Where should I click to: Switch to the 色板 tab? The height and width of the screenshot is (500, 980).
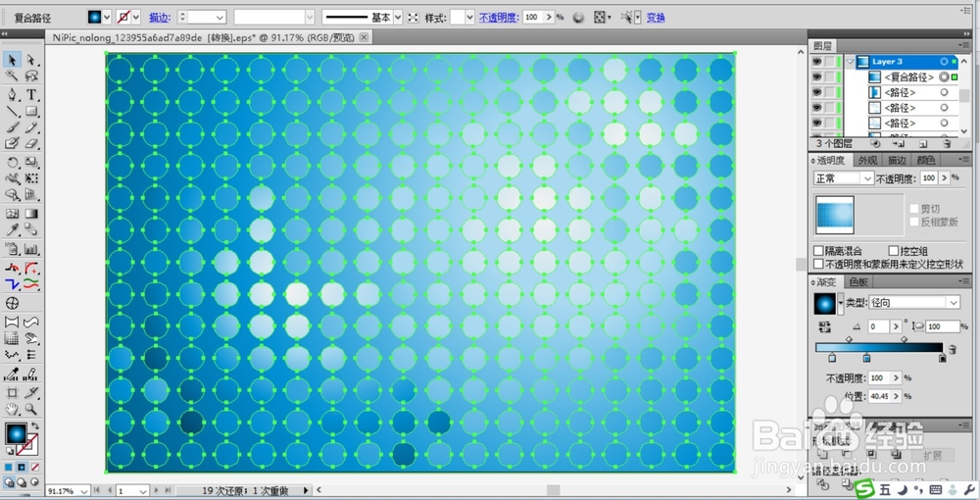click(858, 282)
